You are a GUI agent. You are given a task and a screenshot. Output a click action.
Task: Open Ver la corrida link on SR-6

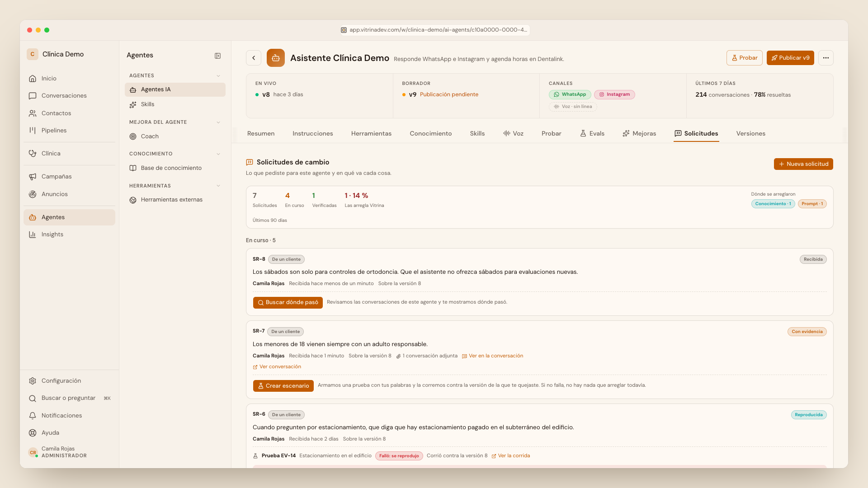tap(510, 456)
